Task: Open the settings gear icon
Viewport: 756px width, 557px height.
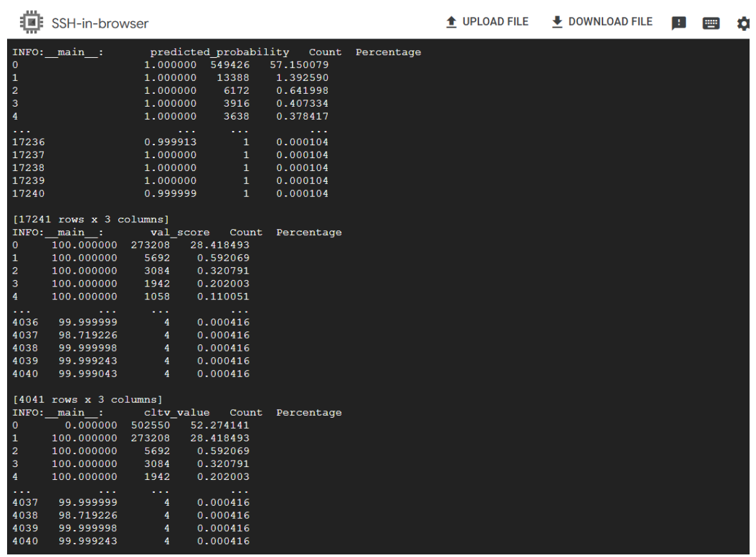Action: 743,23
